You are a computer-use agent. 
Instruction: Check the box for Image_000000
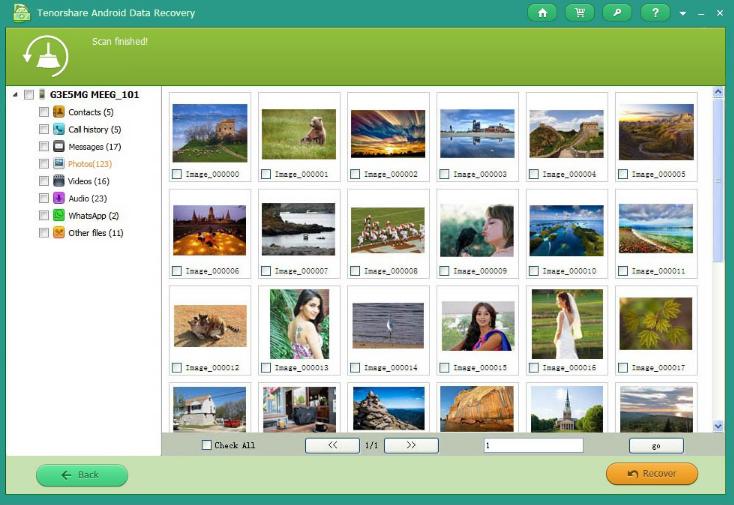point(177,174)
